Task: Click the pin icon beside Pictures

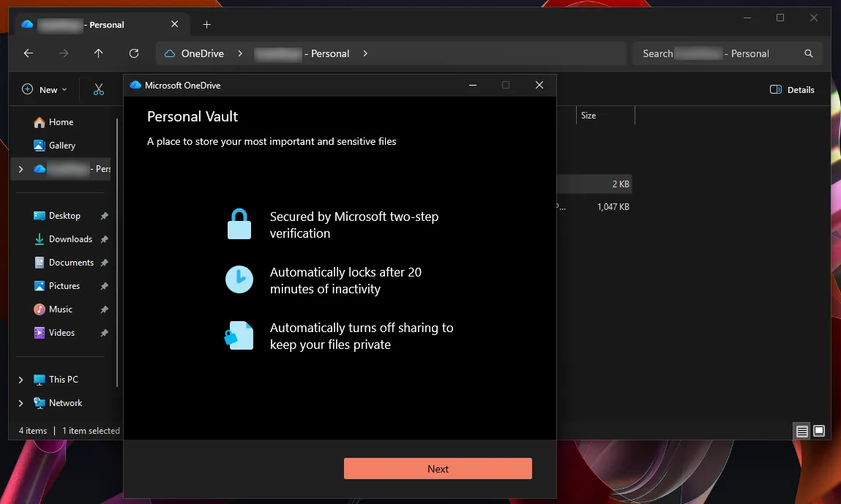Action: click(x=104, y=286)
